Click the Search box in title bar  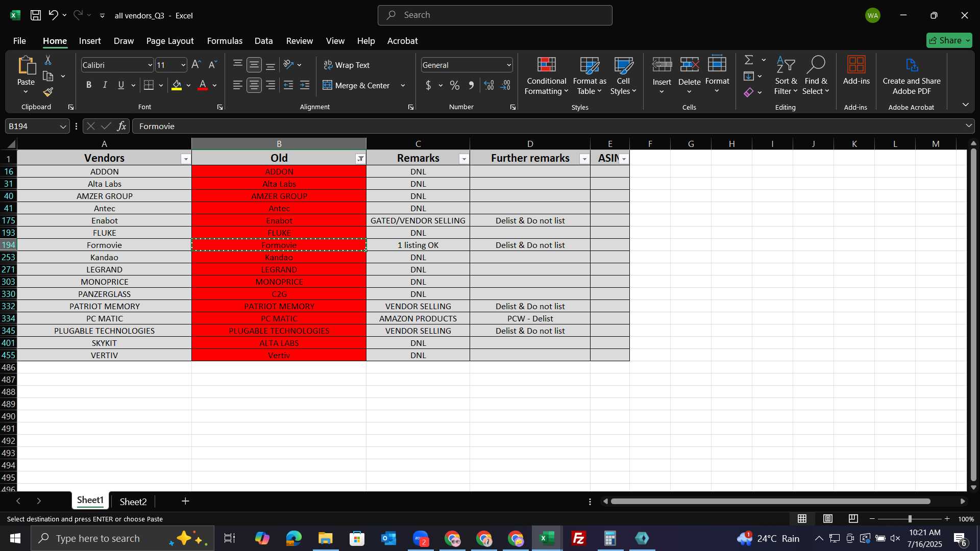point(495,15)
